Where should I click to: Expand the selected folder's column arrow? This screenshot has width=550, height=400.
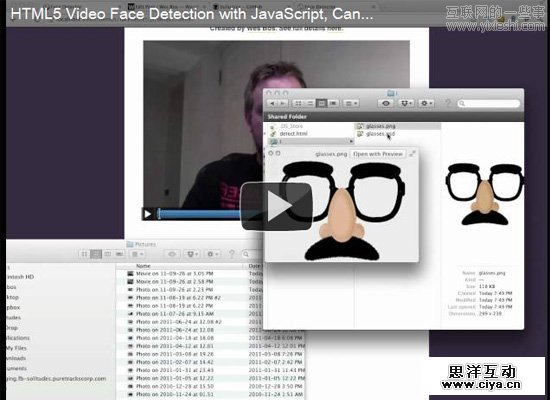[351, 141]
